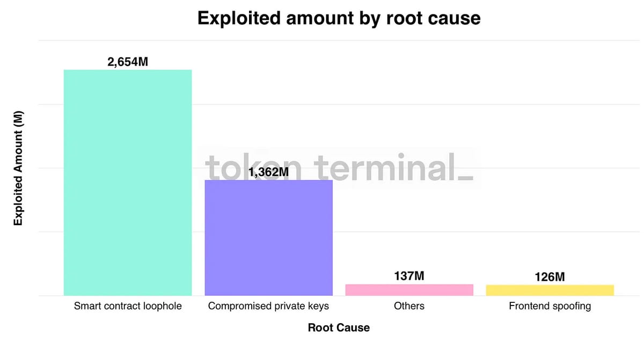Click the Root Cause x-axis title
The height and width of the screenshot is (343, 644).
[339, 327]
